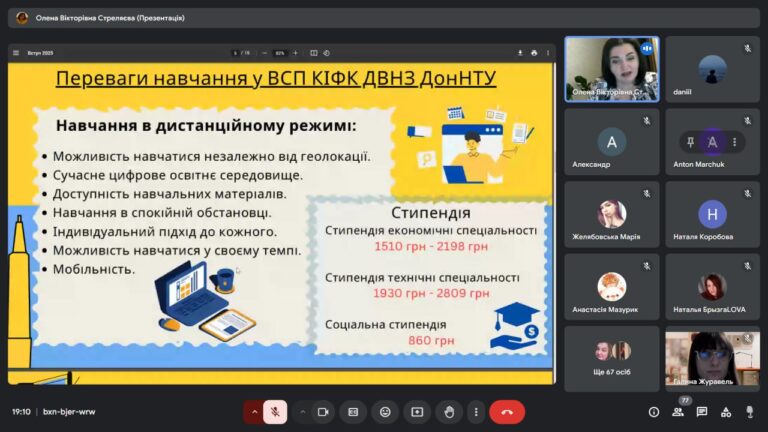Image resolution: width=768 pixels, height=432 pixels.
Task: Click the Стипендія heading on slide
Action: pyautogui.click(x=431, y=213)
